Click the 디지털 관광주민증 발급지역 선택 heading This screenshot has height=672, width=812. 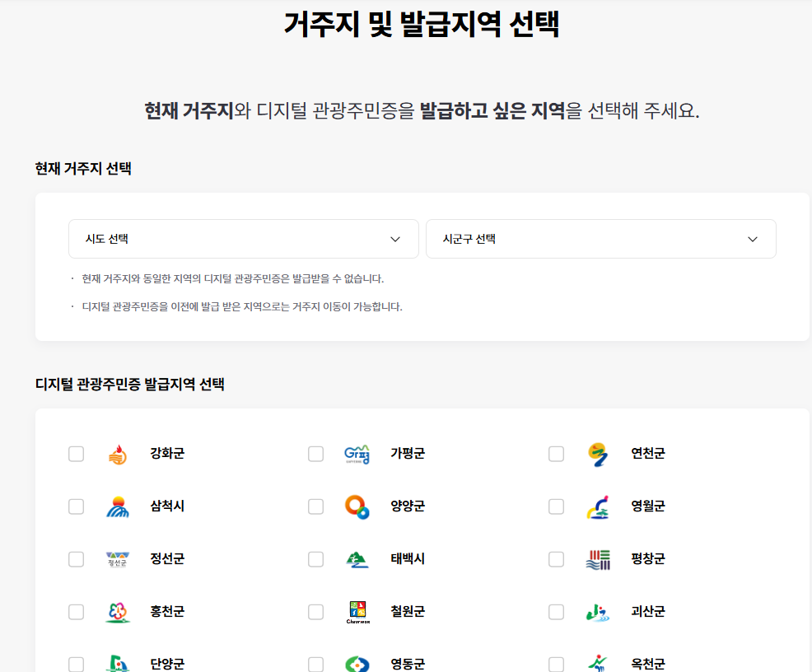coord(130,384)
